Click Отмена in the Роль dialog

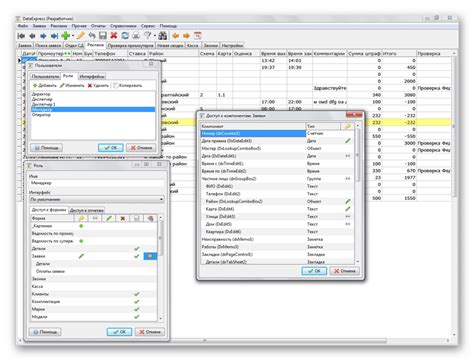click(x=150, y=332)
